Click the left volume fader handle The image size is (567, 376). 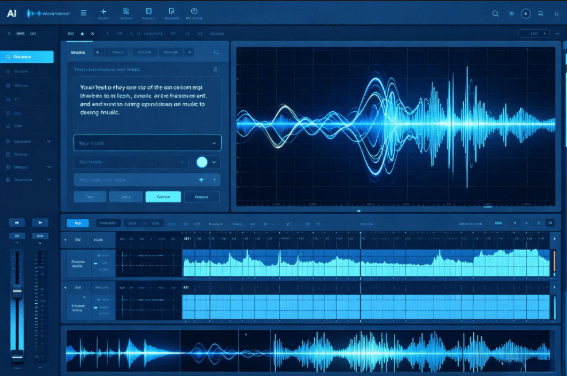pos(17,291)
